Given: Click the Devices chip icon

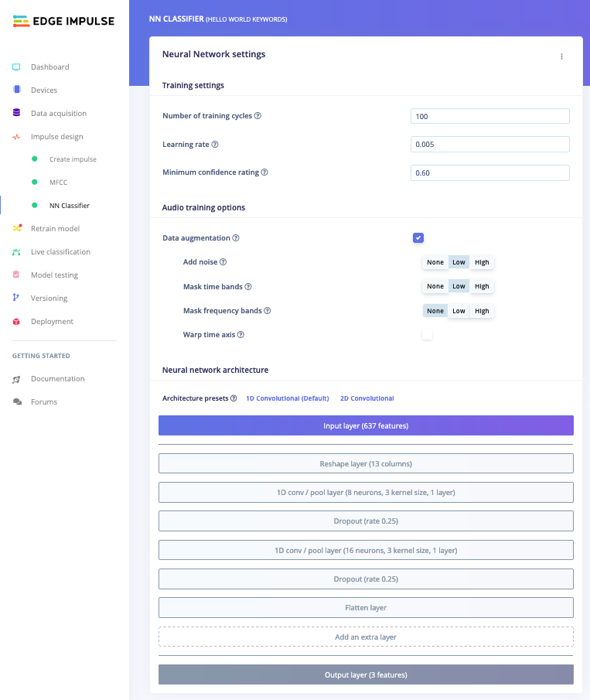Looking at the screenshot, I should point(16,90).
